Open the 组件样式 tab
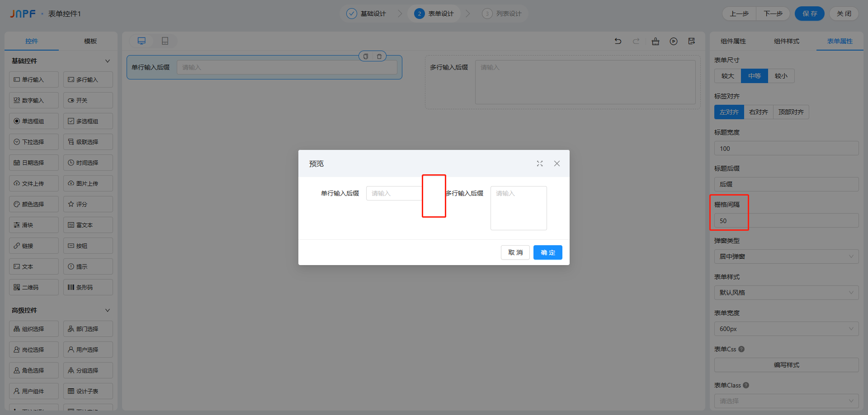Screen dimensions: 868x415 (x=787, y=41)
